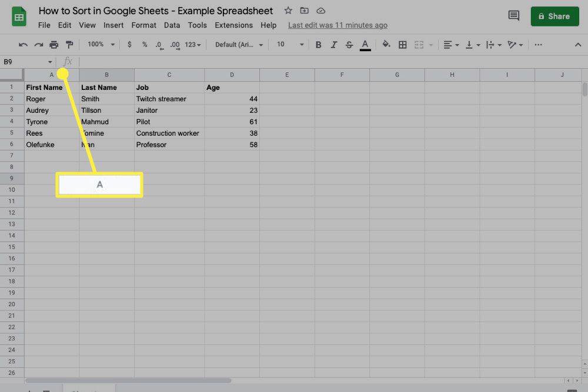The height and width of the screenshot is (392, 588).
Task: Open the View menu
Action: pyautogui.click(x=87, y=25)
